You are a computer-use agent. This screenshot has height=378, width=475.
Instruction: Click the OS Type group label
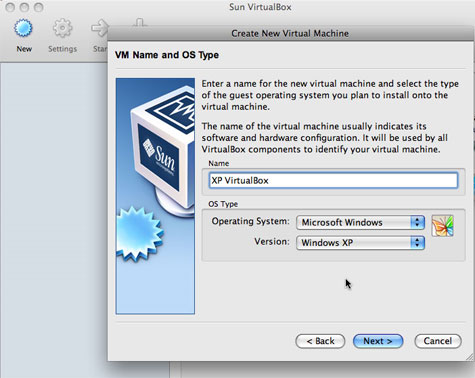[x=223, y=204]
